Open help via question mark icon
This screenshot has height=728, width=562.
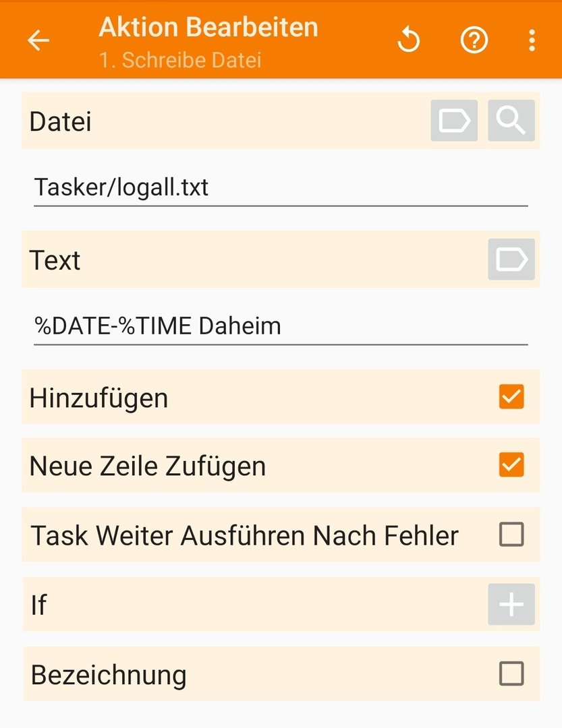474,40
